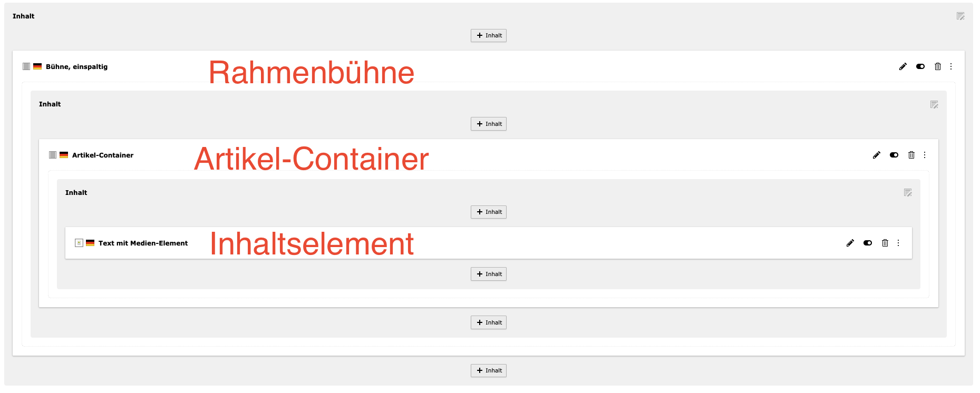The width and height of the screenshot is (980, 393).
Task: Add content with topmost + Inhalt button
Action: pyautogui.click(x=489, y=35)
